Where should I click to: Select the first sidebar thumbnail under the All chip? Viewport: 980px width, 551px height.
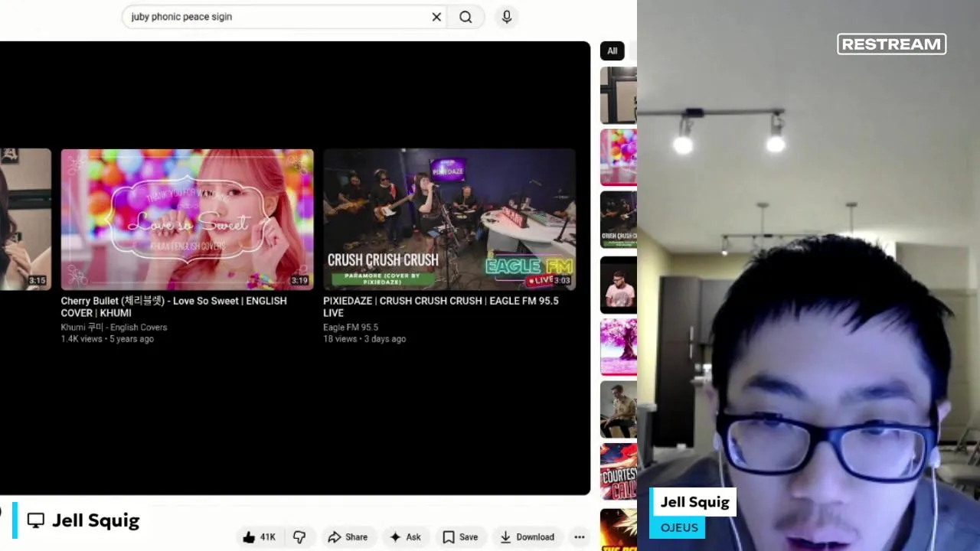(x=619, y=95)
